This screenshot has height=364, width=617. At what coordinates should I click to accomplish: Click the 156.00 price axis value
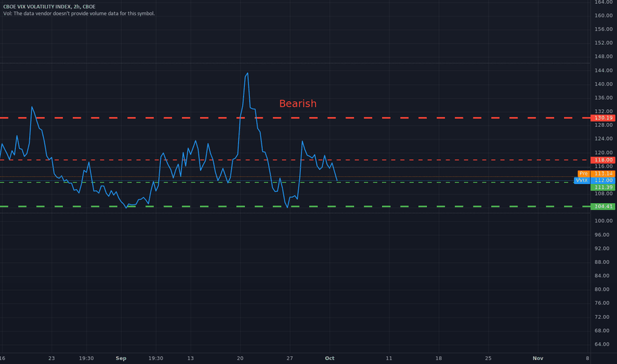click(604, 29)
